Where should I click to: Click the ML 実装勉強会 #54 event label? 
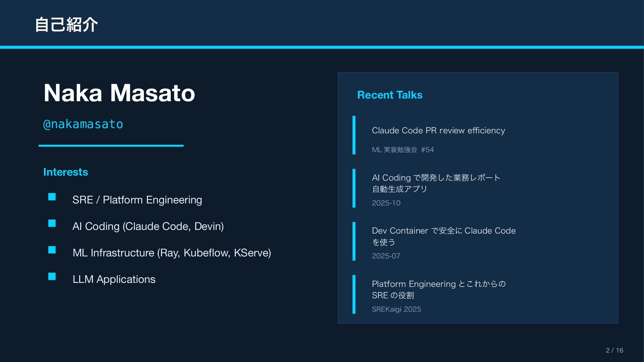tap(402, 150)
